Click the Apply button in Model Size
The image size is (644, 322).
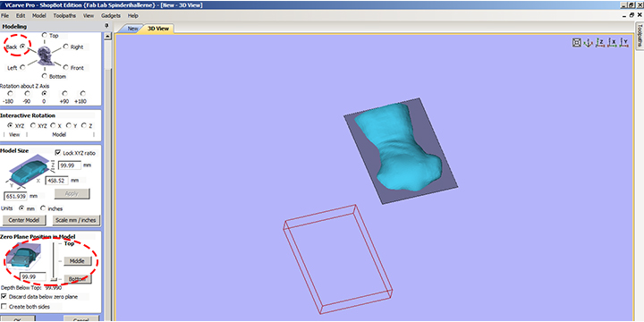[x=72, y=193]
